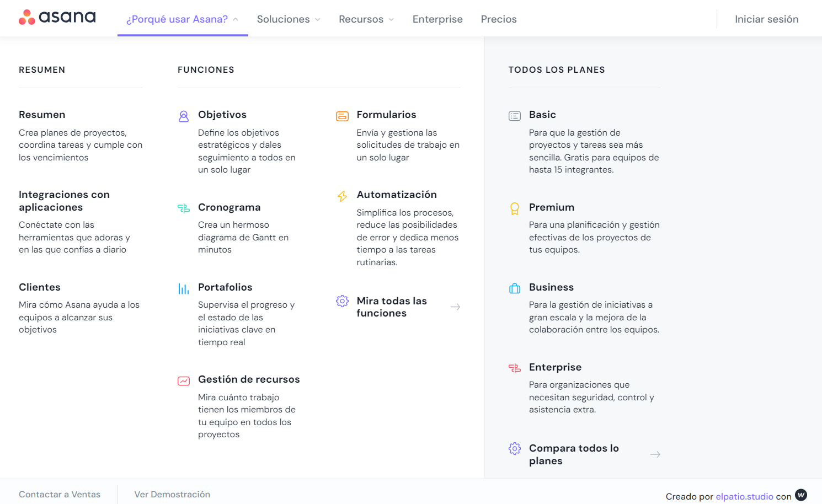Open Compara todos lo planes

tap(574, 454)
